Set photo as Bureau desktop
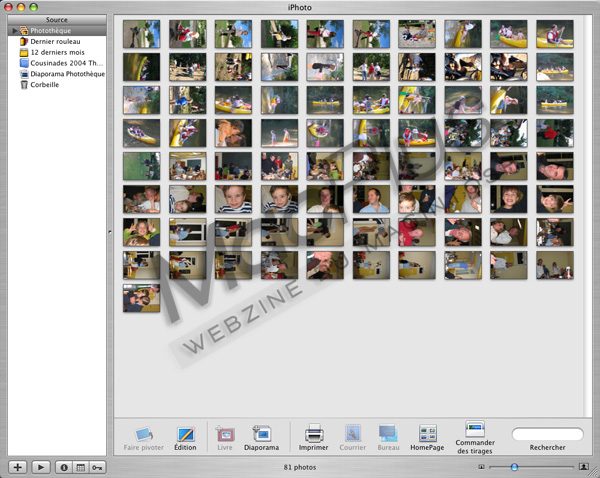Viewport: 600px width, 478px height. 388,433
